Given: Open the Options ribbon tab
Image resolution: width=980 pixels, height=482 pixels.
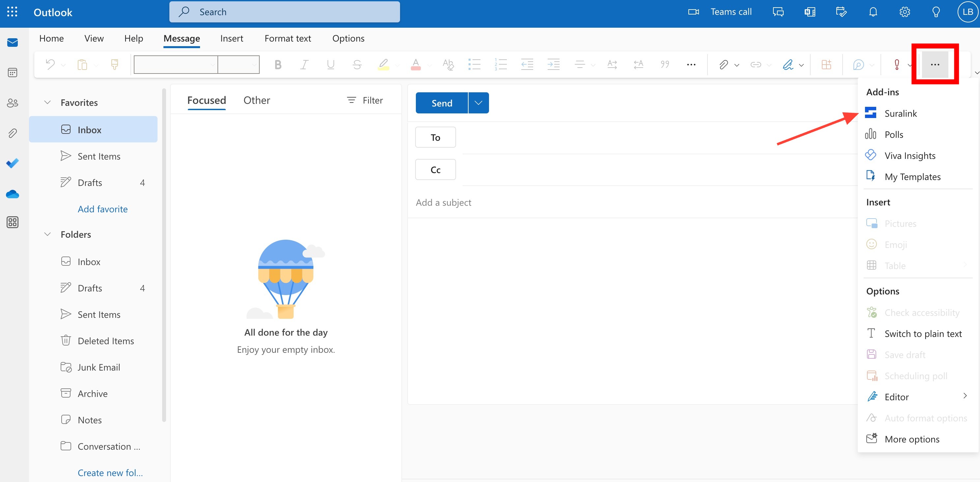Looking at the screenshot, I should 348,38.
